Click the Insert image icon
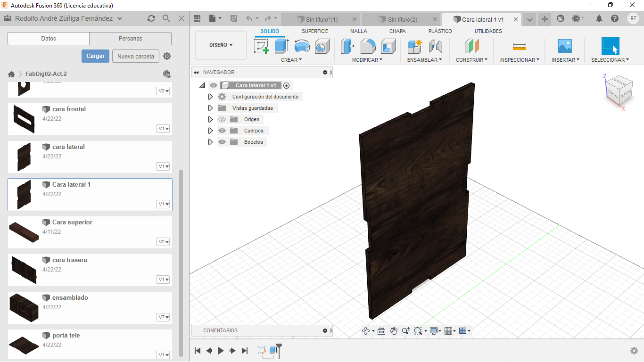 click(x=564, y=46)
